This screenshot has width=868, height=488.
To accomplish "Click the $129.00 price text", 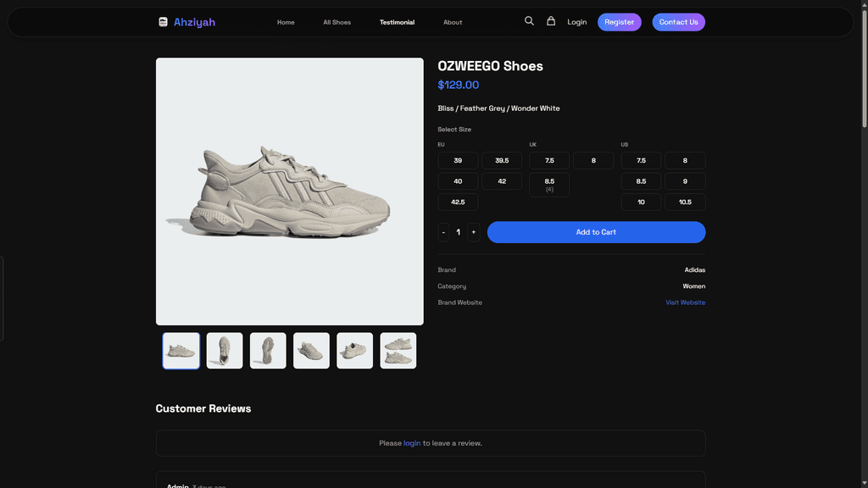I will [x=459, y=85].
